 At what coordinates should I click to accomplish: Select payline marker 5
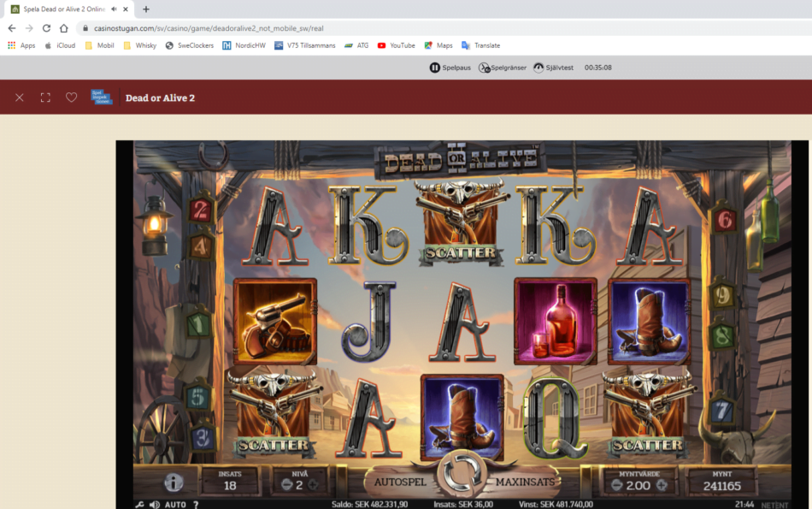(197, 397)
